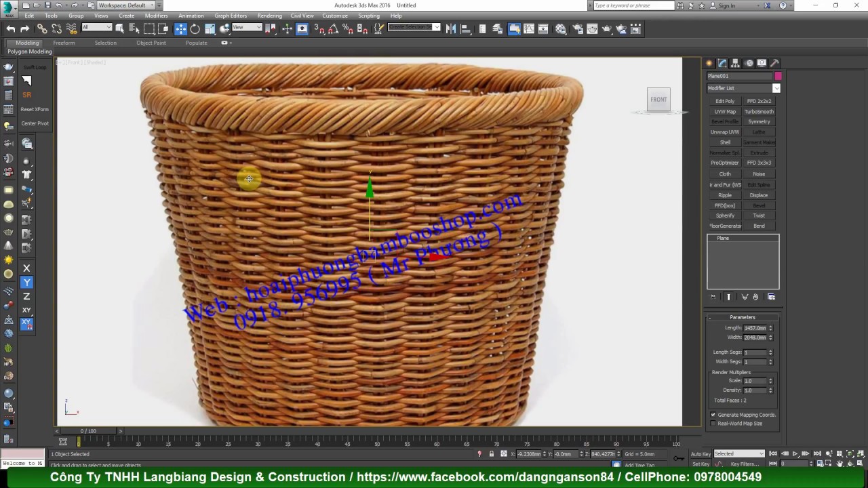Toggle the Y axis constraint

[x=26, y=283]
